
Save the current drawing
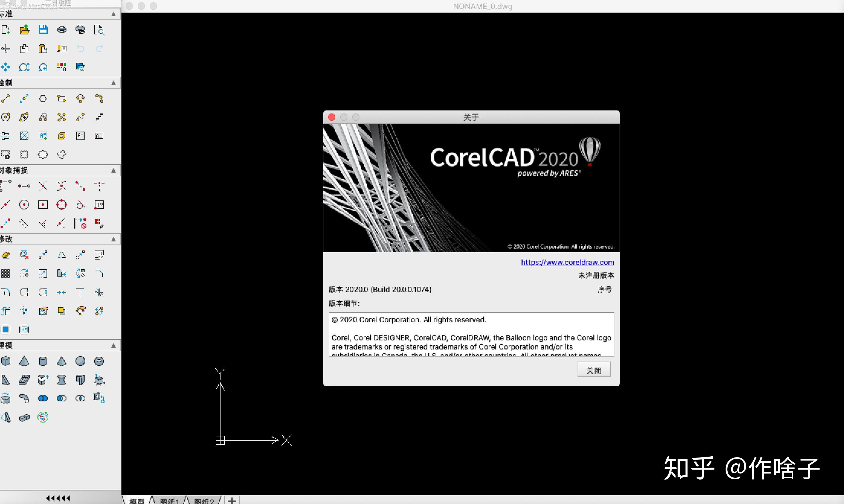pos(43,30)
